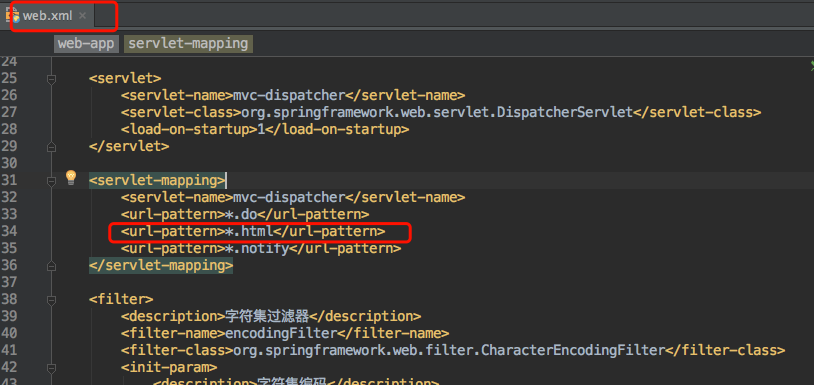The image size is (814, 385).
Task: Collapse the init-param block at line 42
Action: pyautogui.click(x=51, y=368)
